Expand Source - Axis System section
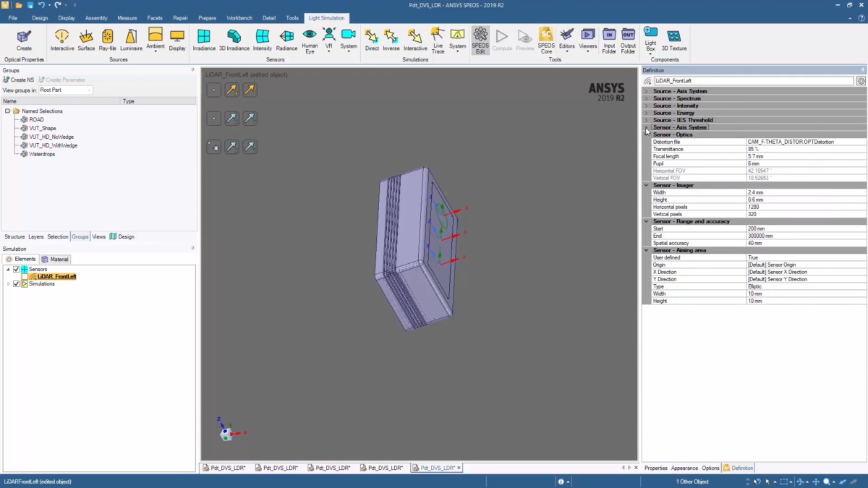This screenshot has height=488, width=868. (x=647, y=91)
